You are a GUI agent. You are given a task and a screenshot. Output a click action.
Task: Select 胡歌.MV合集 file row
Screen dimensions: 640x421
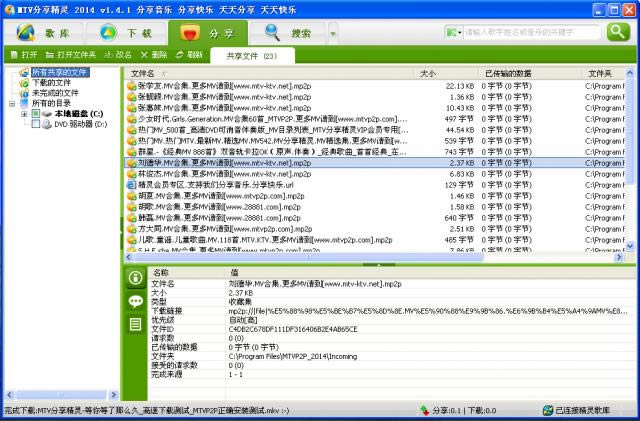374,207
